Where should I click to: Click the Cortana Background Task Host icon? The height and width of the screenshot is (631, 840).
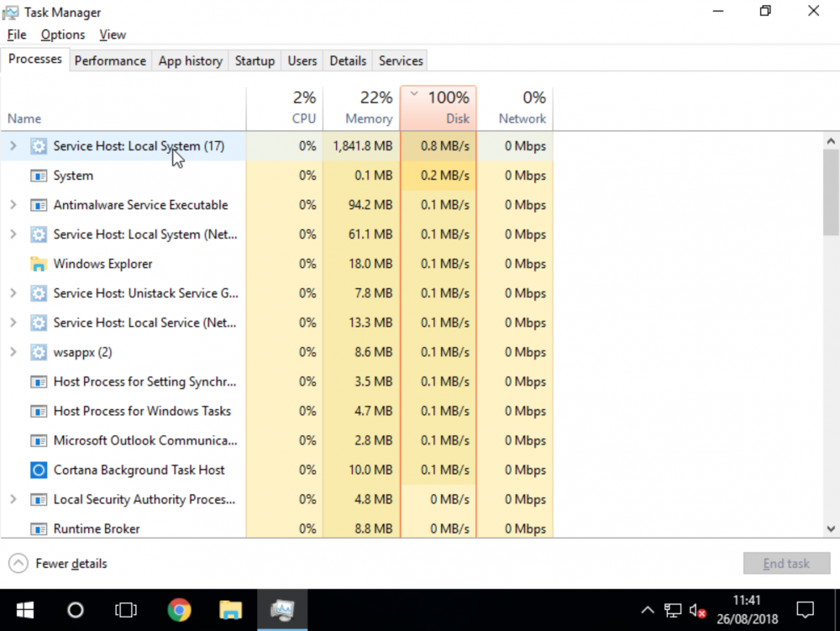coord(39,471)
